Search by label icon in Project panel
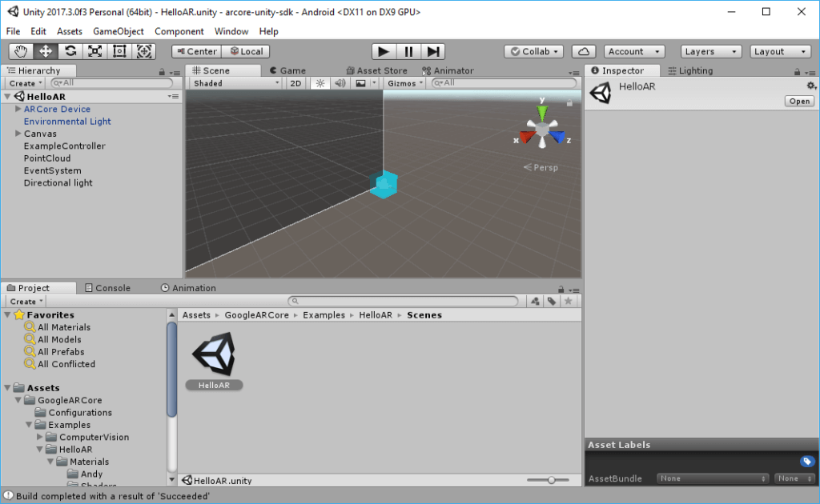The width and height of the screenshot is (820, 504). point(552,302)
